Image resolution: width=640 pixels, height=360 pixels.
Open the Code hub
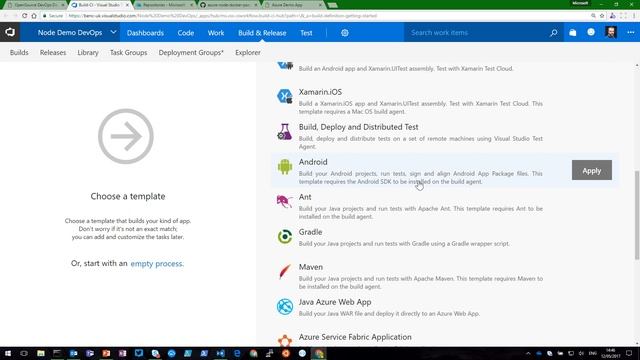186,33
